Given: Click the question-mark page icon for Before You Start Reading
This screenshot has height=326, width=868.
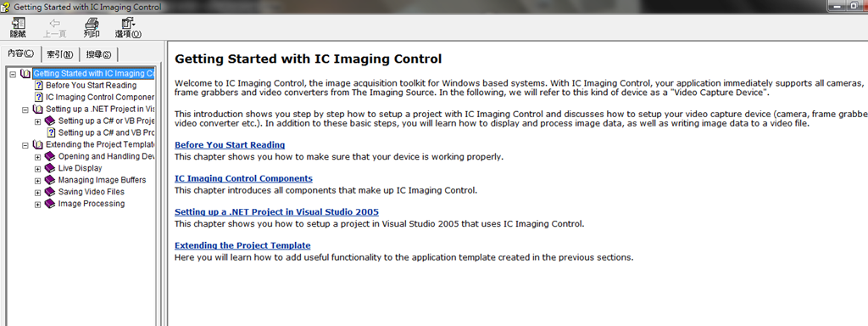Looking at the screenshot, I should [39, 86].
